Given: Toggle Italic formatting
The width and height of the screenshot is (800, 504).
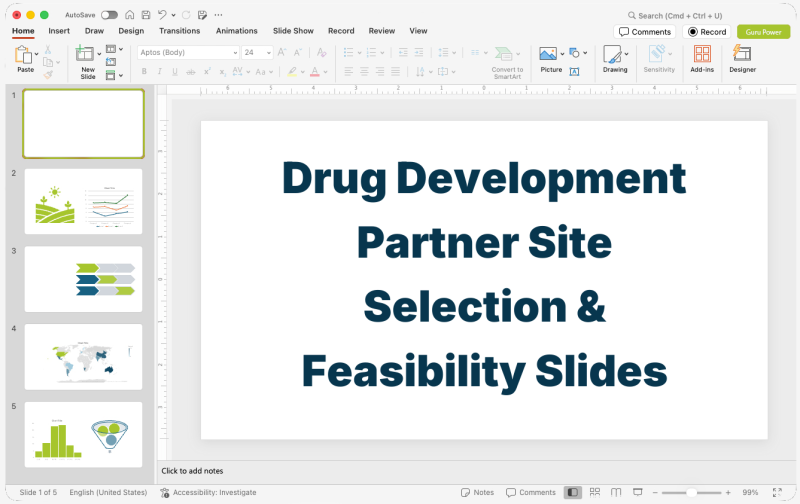Looking at the screenshot, I should pos(160,71).
